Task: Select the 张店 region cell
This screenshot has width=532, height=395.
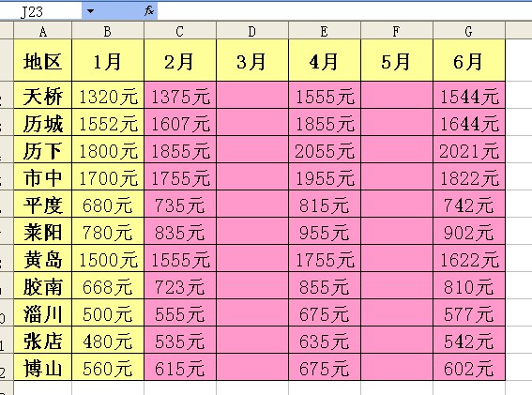Action: click(43, 340)
